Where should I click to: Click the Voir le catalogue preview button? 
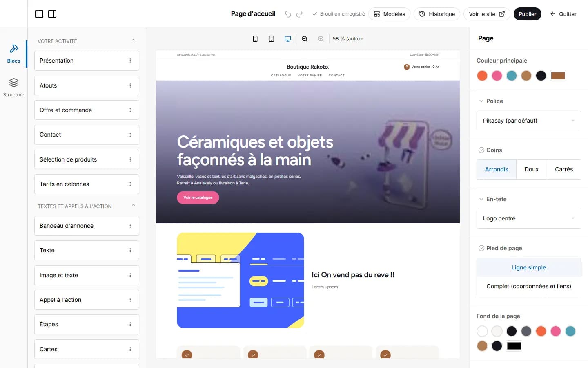pyautogui.click(x=198, y=197)
